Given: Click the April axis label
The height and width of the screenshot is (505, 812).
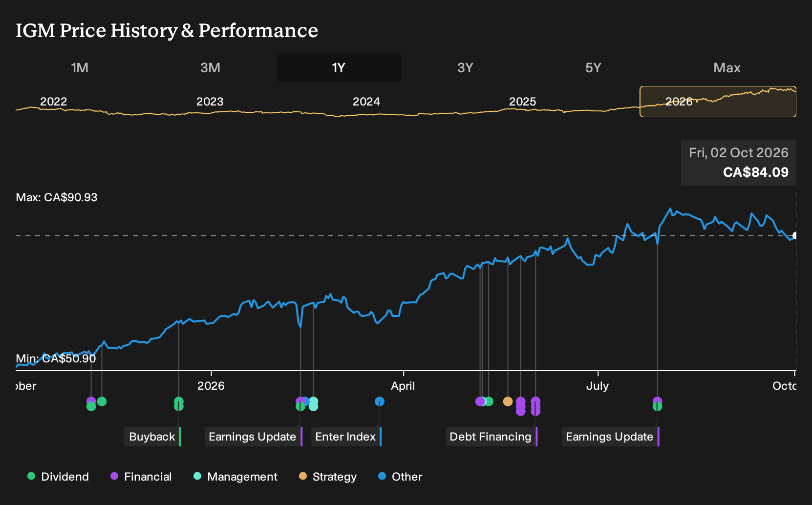Looking at the screenshot, I should pos(403,386).
